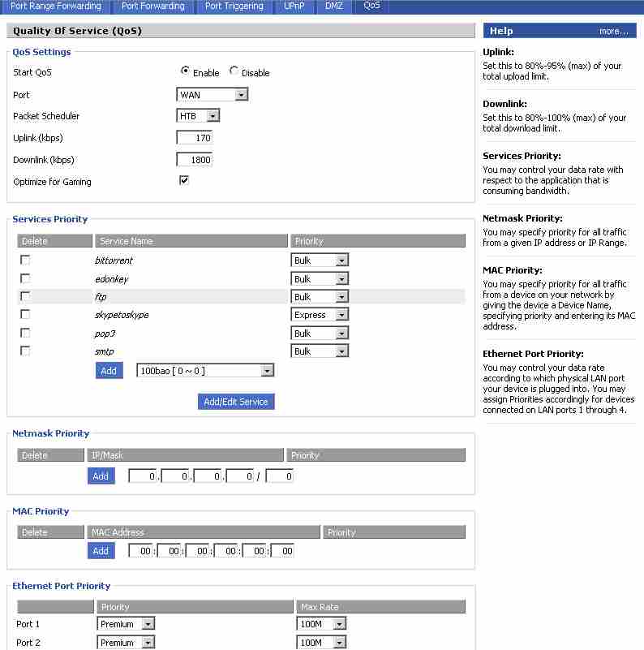
Task: Click third MAC address octet field
Action: [x=197, y=551]
